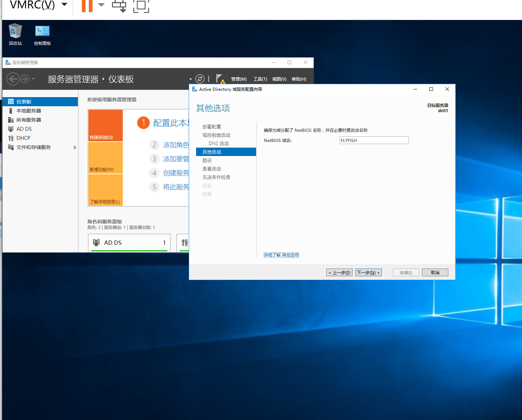Select 查看选项 in wizard steps
Image resolution: width=522 pixels, height=420 pixels.
coord(212,169)
